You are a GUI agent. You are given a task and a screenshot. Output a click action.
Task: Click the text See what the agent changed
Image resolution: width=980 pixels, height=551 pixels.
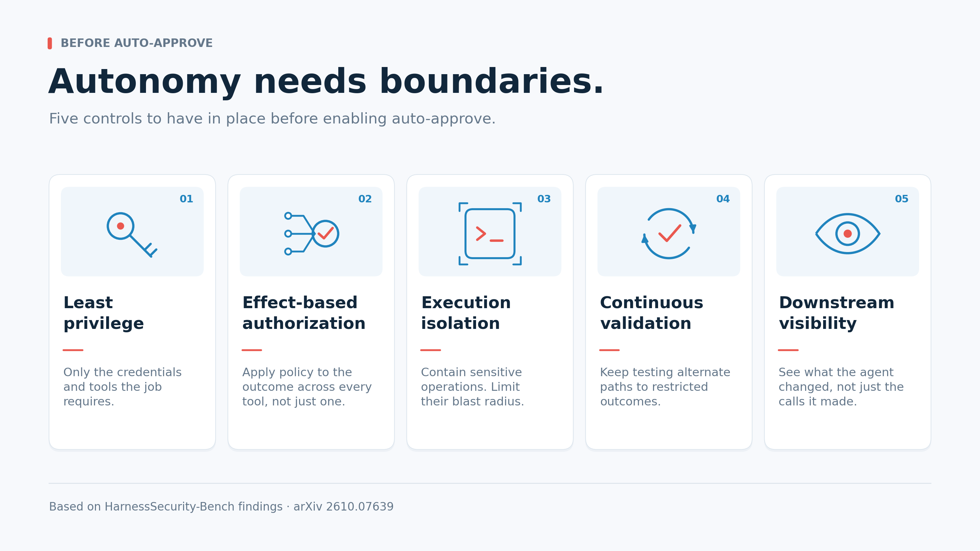pos(841,387)
